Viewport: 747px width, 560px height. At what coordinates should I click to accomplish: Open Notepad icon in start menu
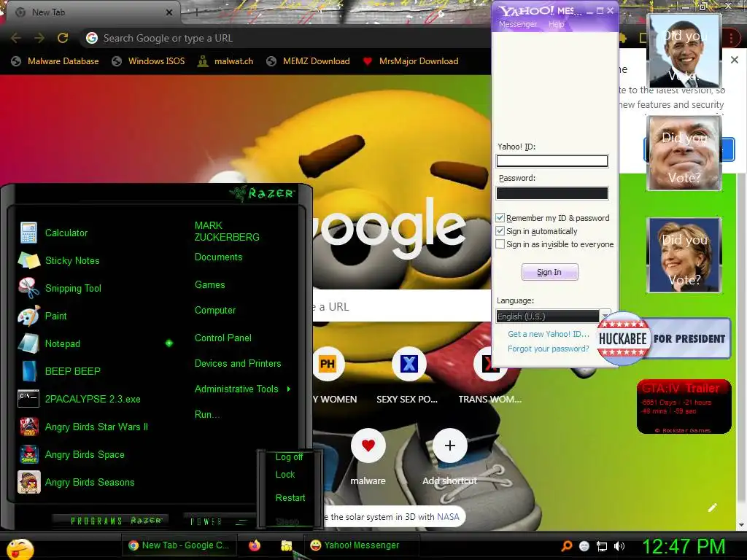(x=28, y=343)
